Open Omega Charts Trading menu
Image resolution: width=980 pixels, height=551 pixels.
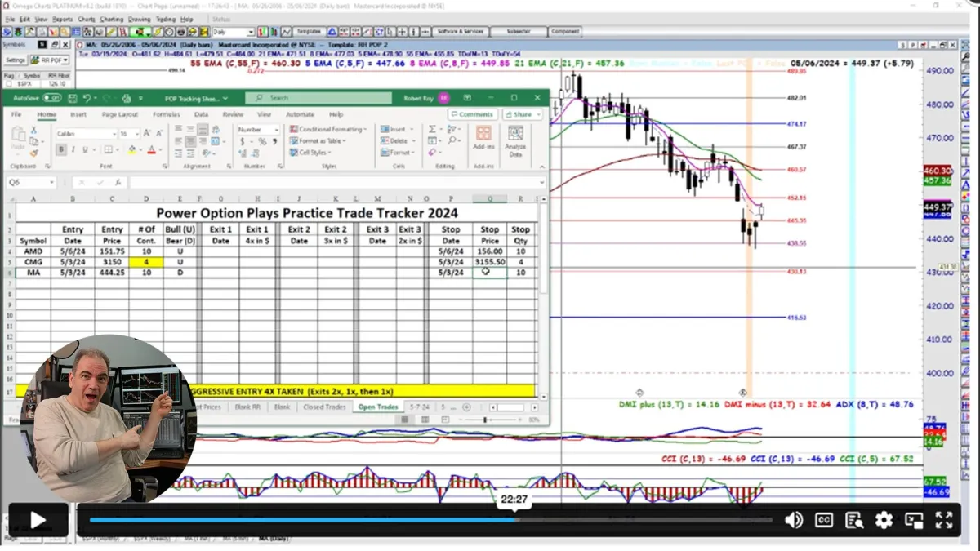(x=167, y=19)
